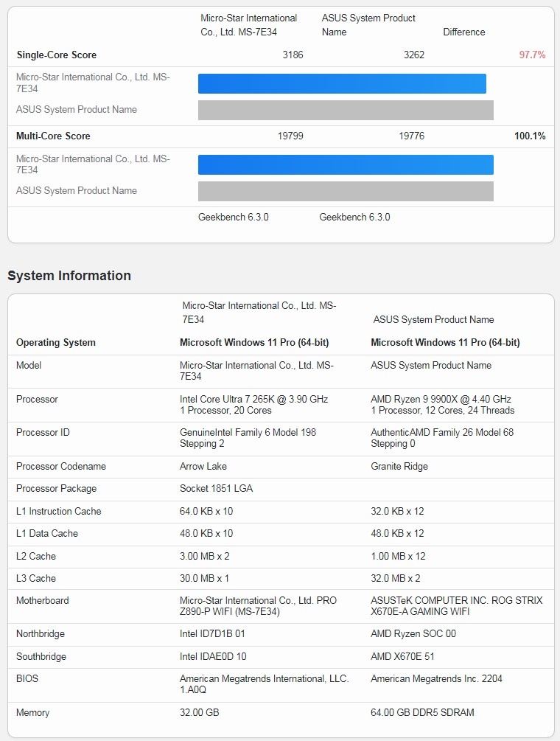This screenshot has height=741, width=560.
Task: Click the red 97.7% difference value
Action: 532,55
